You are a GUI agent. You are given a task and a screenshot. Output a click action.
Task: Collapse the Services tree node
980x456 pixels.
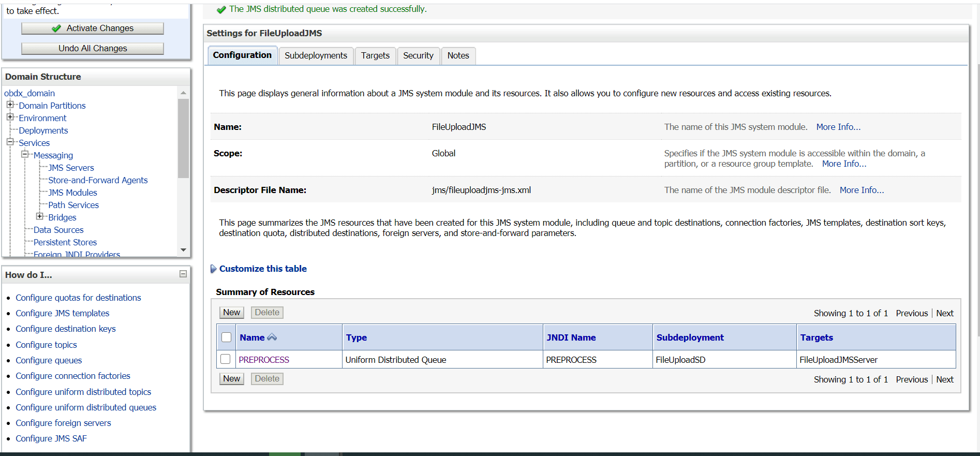pyautogui.click(x=10, y=142)
